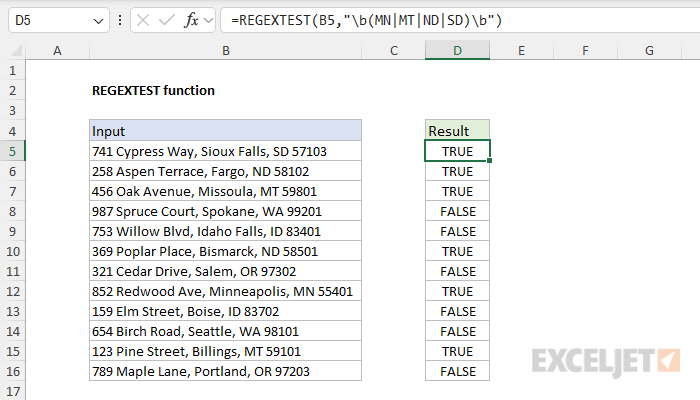Select row 4 header
Viewport: 700px width, 400px height.
[12, 131]
